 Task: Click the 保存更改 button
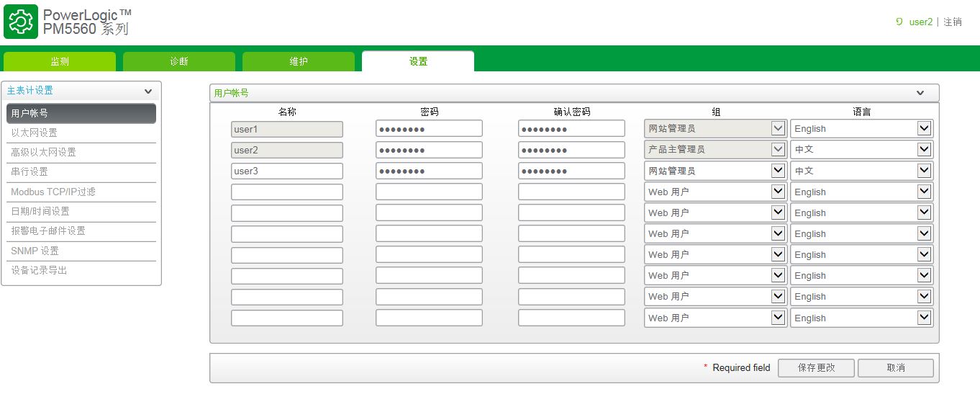[816, 367]
